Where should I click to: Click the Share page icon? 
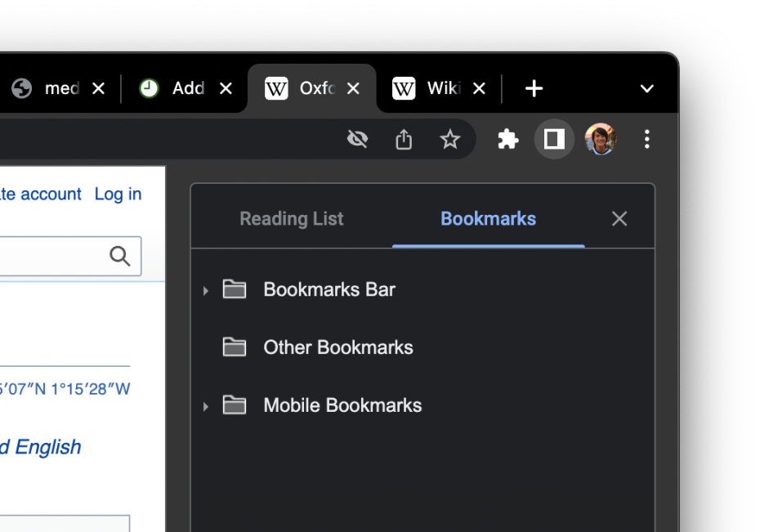(404, 140)
